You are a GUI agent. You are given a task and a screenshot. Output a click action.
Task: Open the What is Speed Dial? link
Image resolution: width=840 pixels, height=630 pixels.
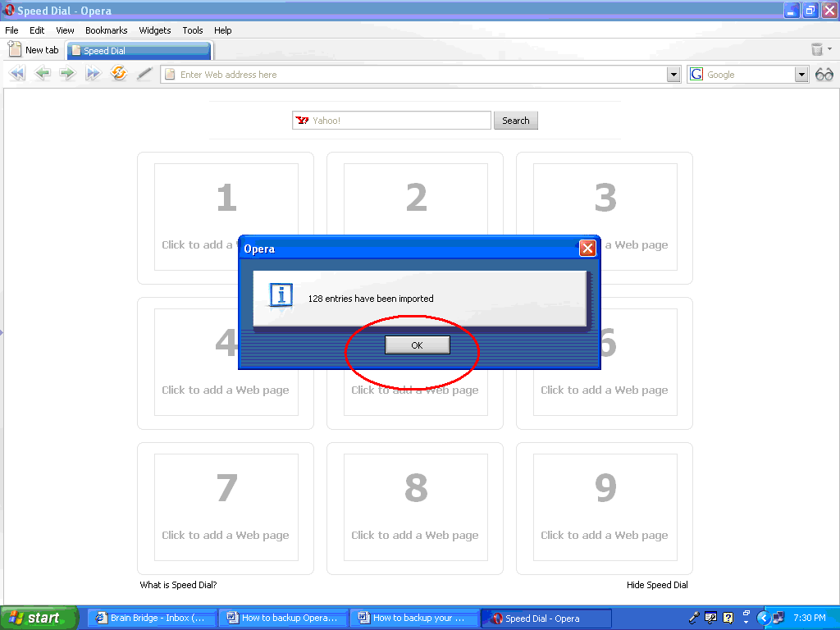point(178,585)
